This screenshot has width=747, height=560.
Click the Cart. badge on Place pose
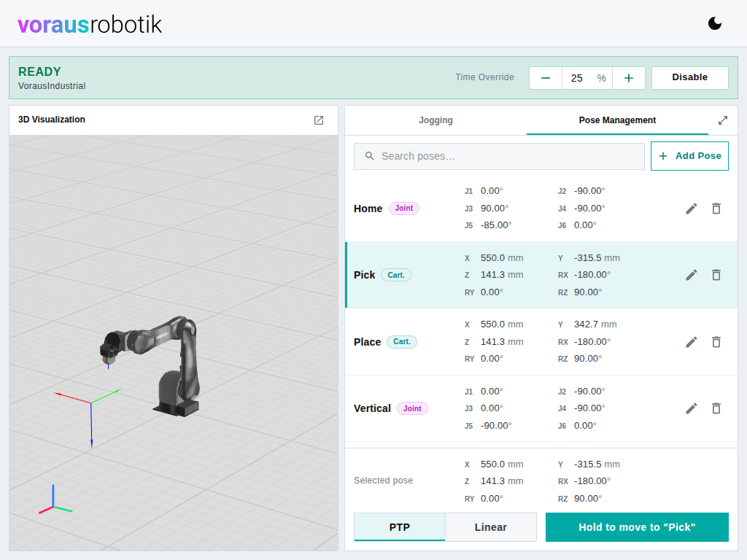402,341
